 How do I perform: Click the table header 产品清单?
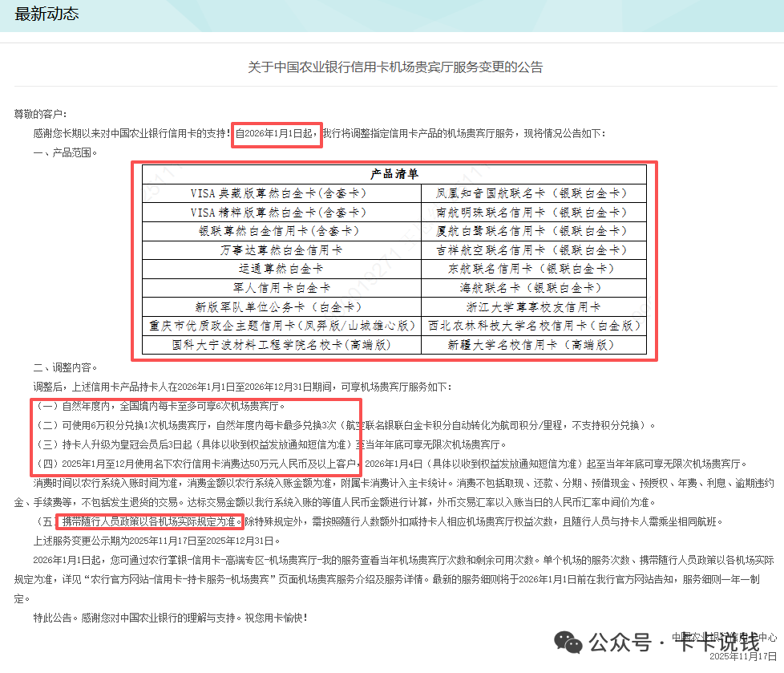[394, 174]
